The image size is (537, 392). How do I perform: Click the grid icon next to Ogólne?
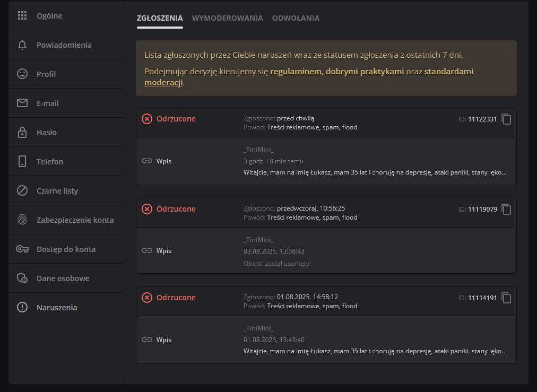(x=22, y=16)
